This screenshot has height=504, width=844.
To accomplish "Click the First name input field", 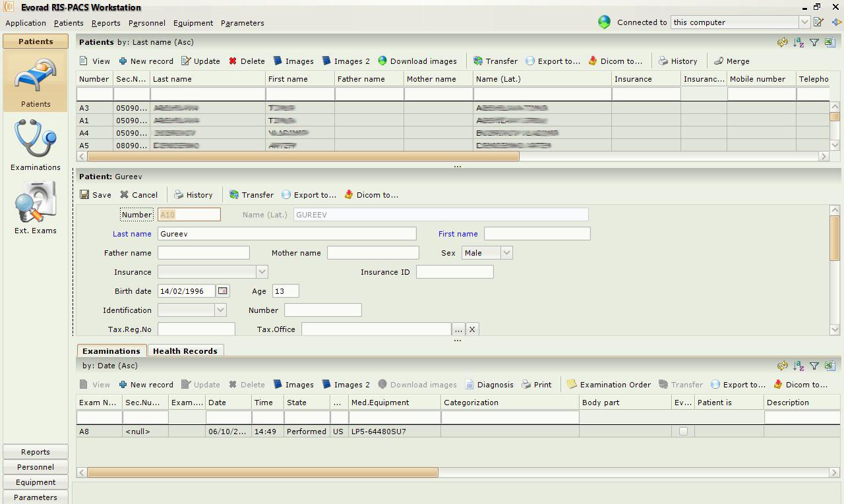I will (537, 234).
